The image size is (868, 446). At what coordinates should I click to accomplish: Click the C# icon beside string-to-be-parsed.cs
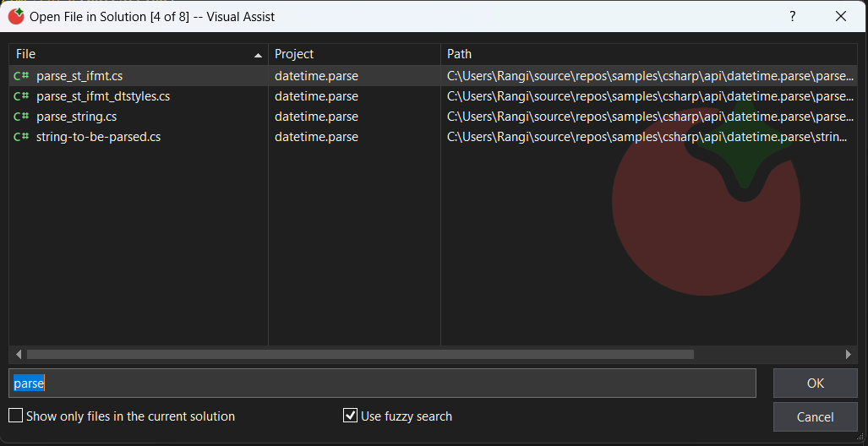coord(21,137)
